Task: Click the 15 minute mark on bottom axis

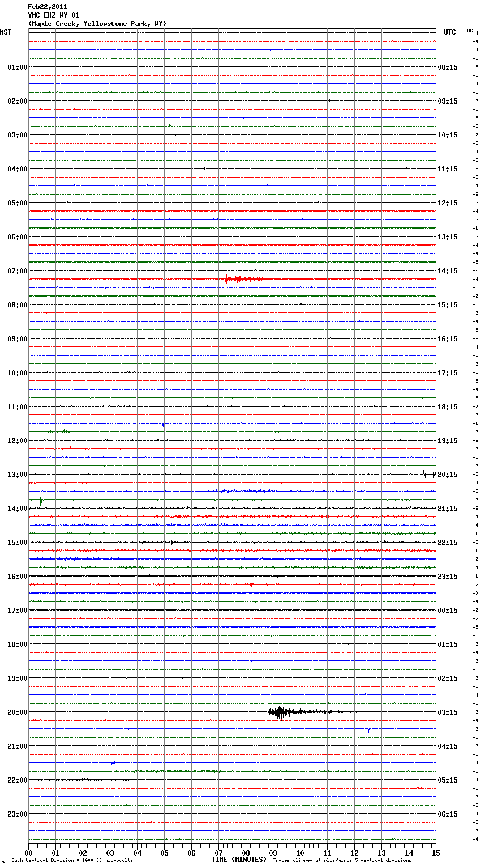Action: click(x=436, y=853)
